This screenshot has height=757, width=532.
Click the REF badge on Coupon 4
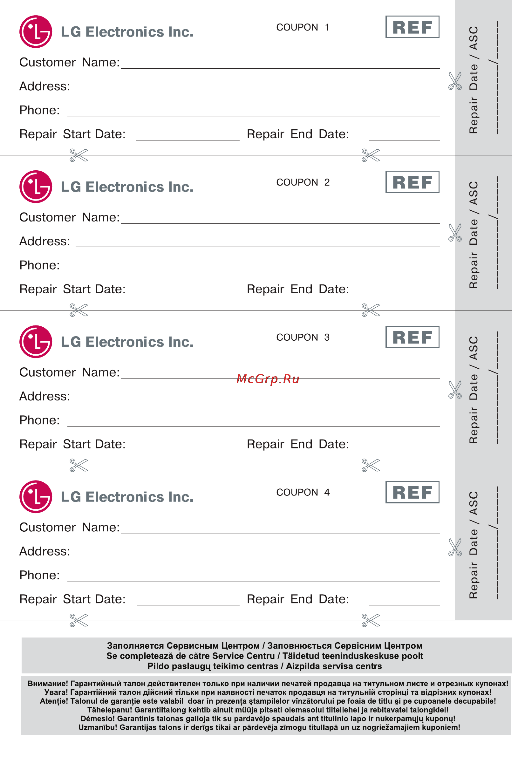tap(413, 492)
